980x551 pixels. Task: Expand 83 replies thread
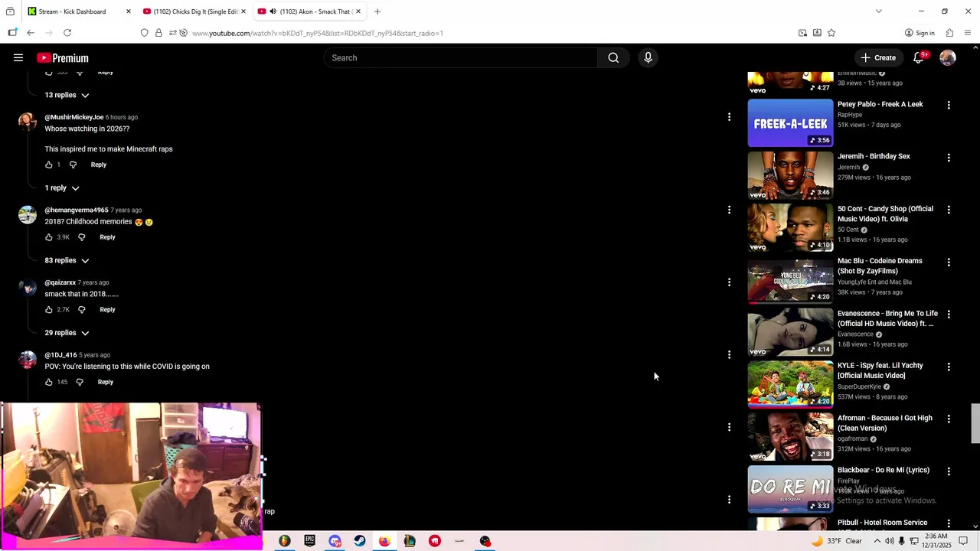click(67, 261)
